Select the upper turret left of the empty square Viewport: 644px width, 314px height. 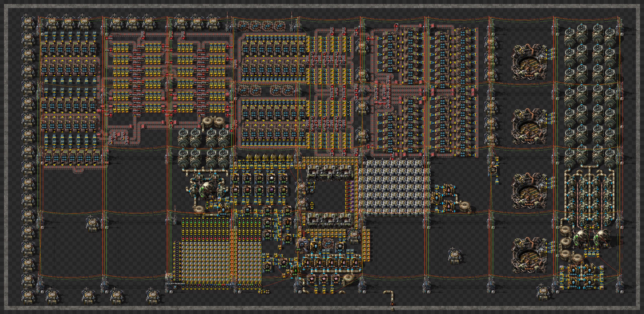click(x=303, y=188)
